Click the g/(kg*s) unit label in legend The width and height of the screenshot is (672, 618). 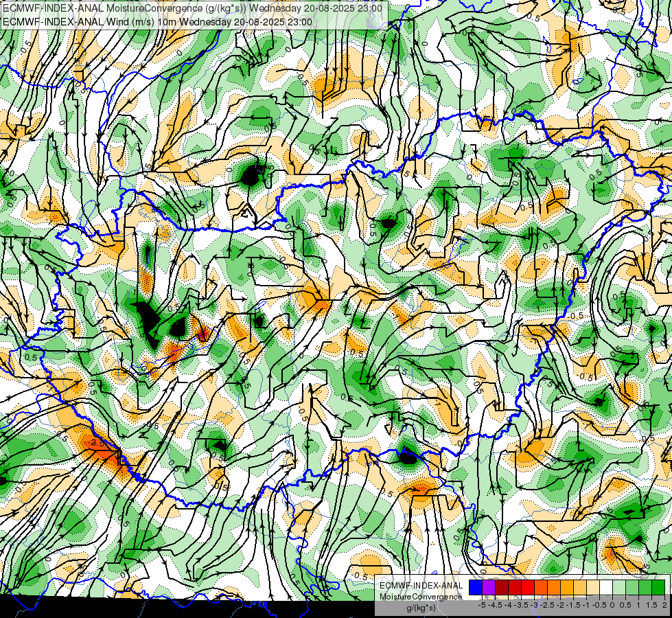(421, 608)
